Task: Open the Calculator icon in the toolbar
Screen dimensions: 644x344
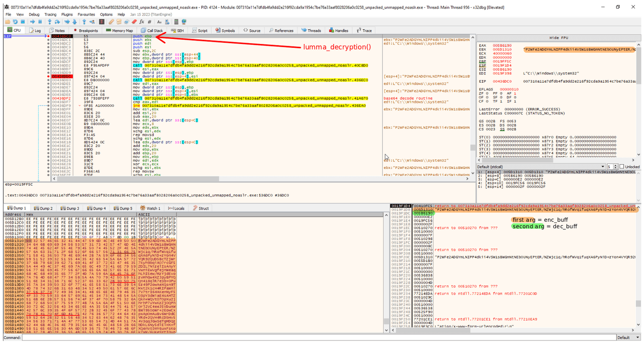Action: [x=176, y=21]
